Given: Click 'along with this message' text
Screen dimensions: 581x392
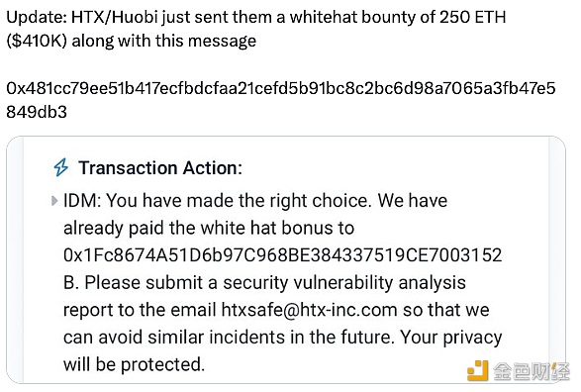Looking at the screenshot, I should [x=163, y=41].
